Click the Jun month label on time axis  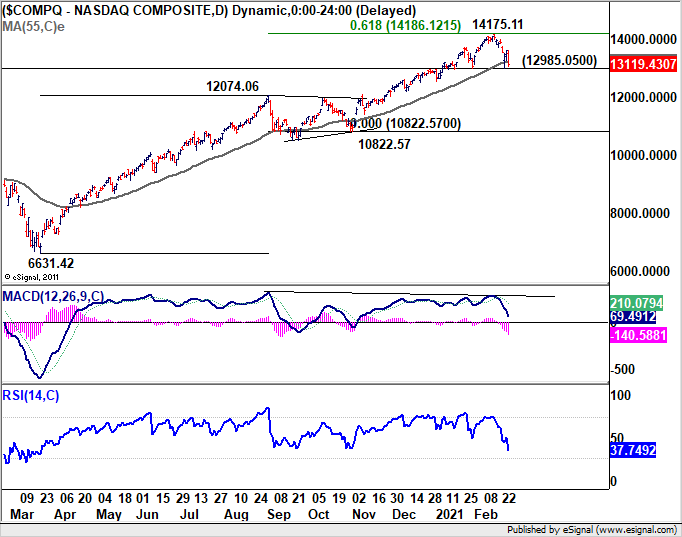pos(147,514)
